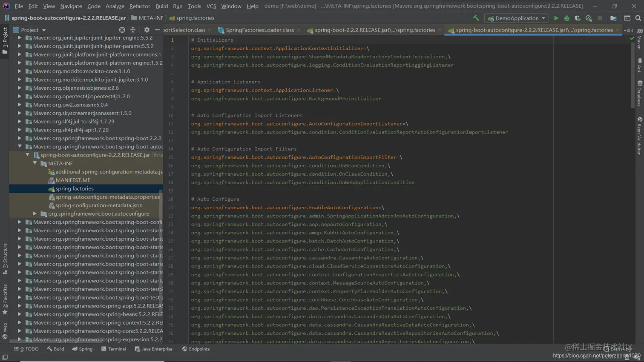The height and width of the screenshot is (362, 644).
Task: Click the Search Everywhere magnifier icon
Action: click(638, 18)
